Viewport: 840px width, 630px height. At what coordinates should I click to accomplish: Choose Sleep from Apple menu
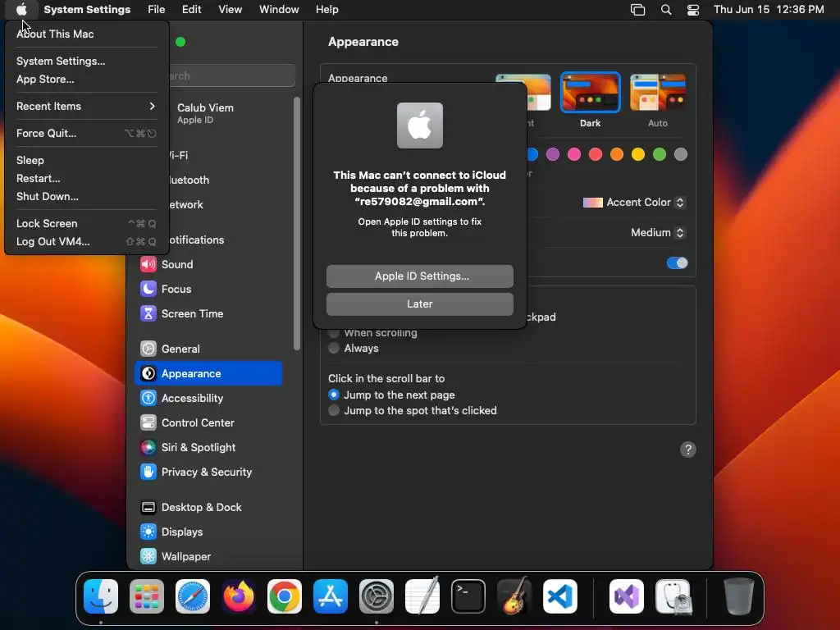(x=86, y=160)
